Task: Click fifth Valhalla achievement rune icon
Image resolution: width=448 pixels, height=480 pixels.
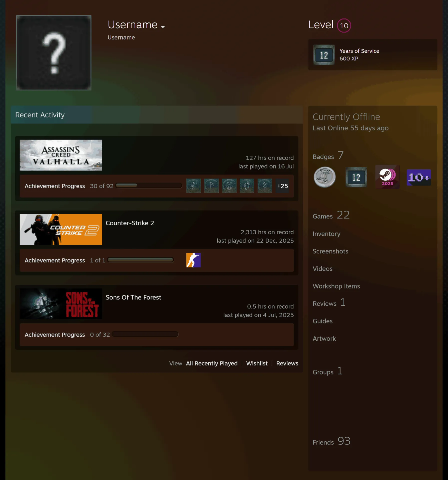Action: (265, 186)
